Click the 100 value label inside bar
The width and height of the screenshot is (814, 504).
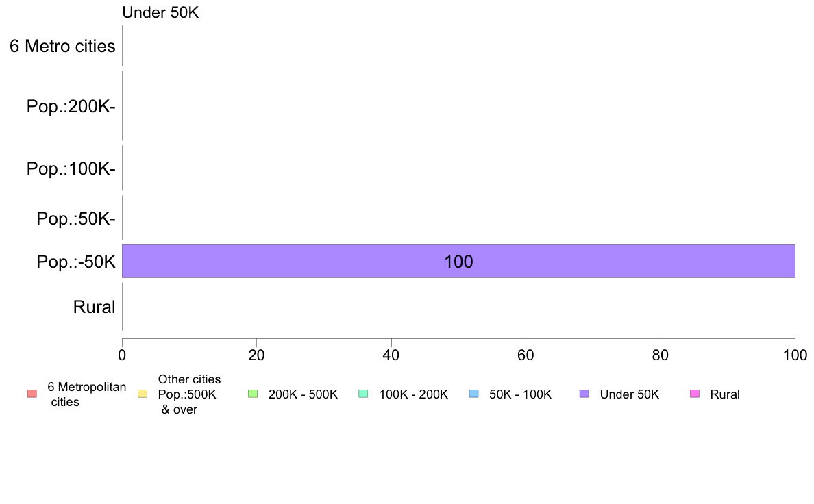(x=458, y=262)
